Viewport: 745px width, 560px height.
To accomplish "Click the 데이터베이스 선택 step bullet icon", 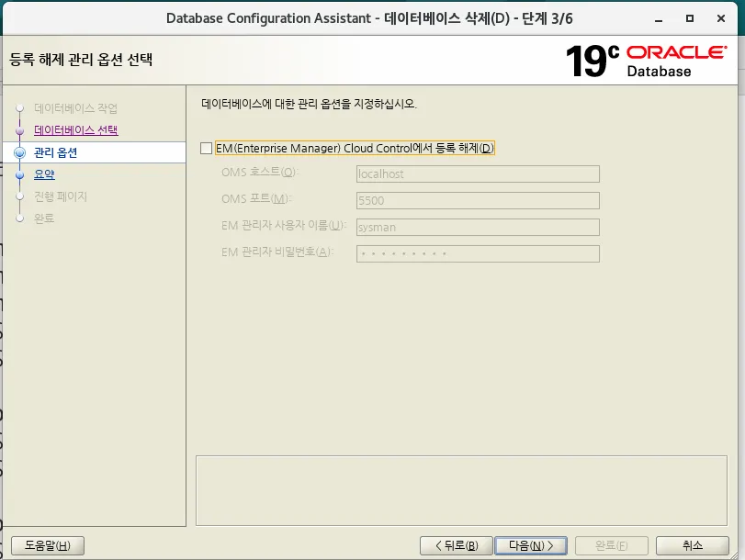I will [20, 130].
